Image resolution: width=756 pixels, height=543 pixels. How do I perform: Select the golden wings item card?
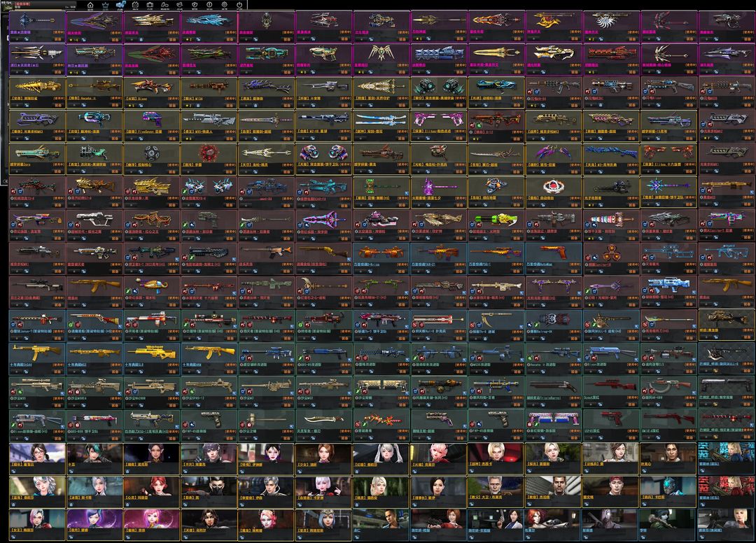[x=381, y=59]
